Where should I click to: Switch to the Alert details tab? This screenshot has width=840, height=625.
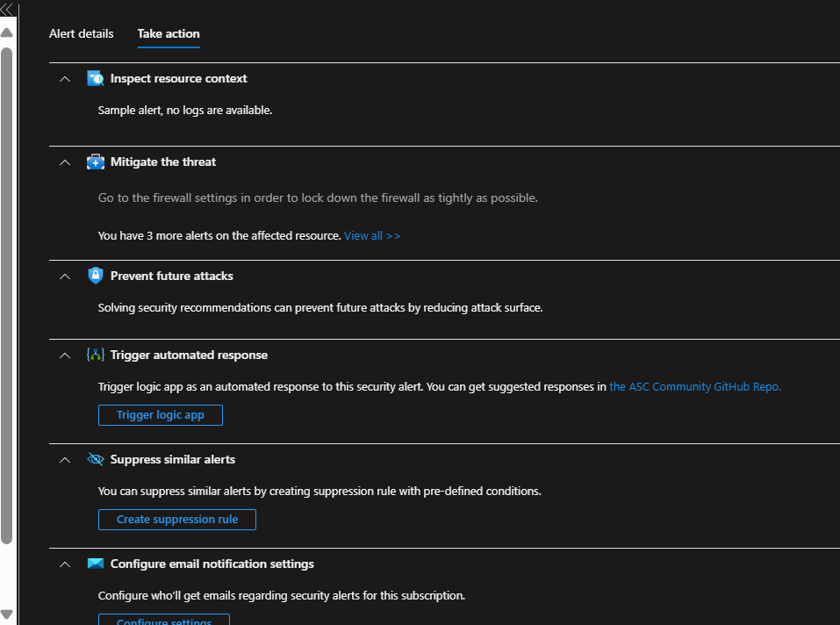(81, 33)
